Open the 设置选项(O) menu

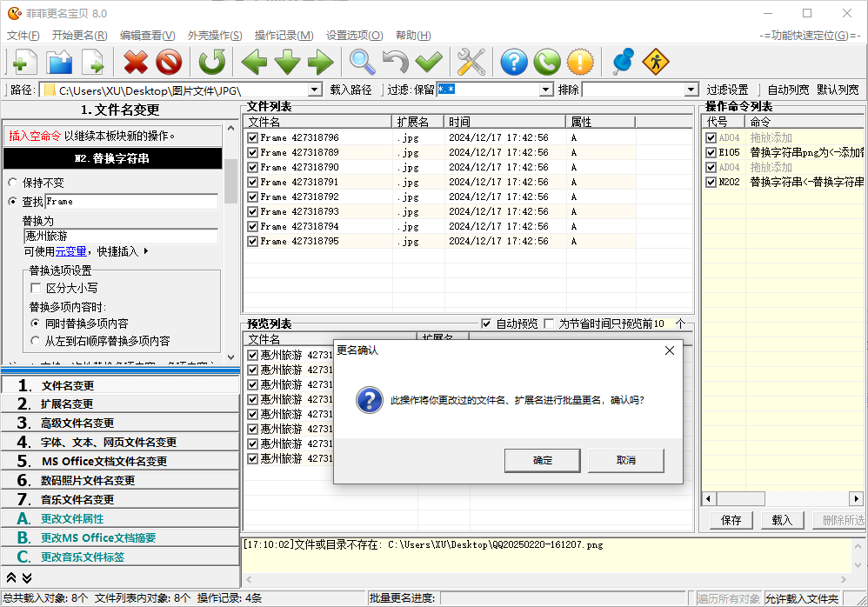click(354, 36)
